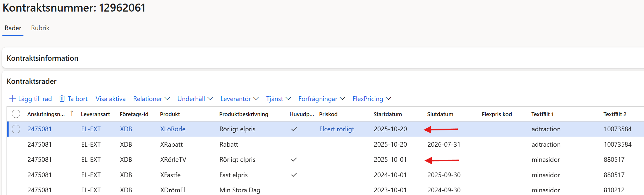Click the Visa aktiva button
Viewport: 644px width, 195px height.
point(110,99)
